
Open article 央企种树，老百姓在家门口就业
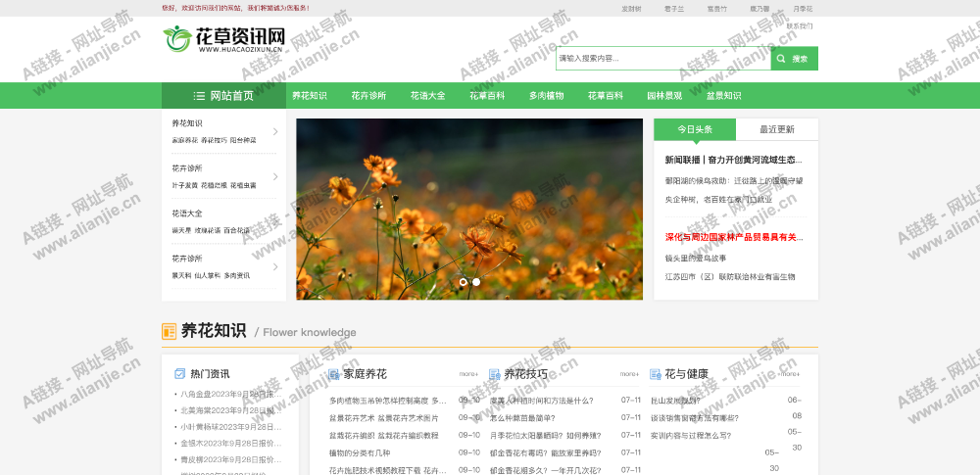(x=718, y=200)
